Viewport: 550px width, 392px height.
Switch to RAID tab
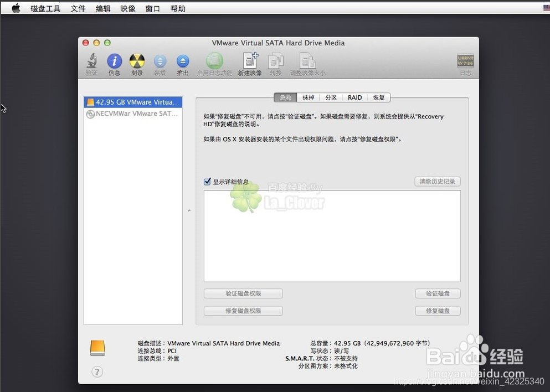pos(354,97)
